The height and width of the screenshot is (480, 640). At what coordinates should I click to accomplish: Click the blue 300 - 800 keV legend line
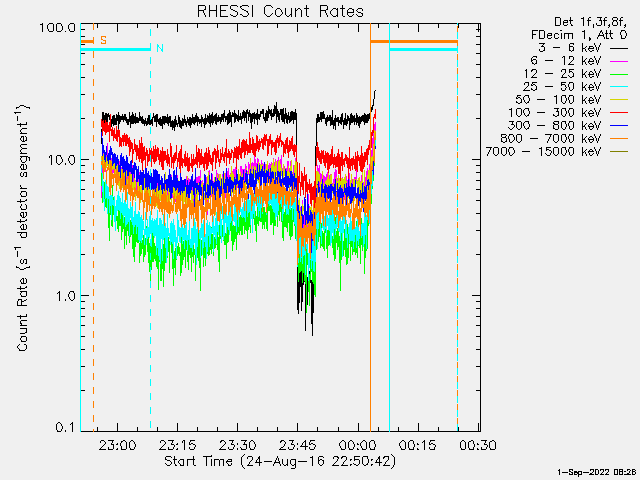pos(619,126)
